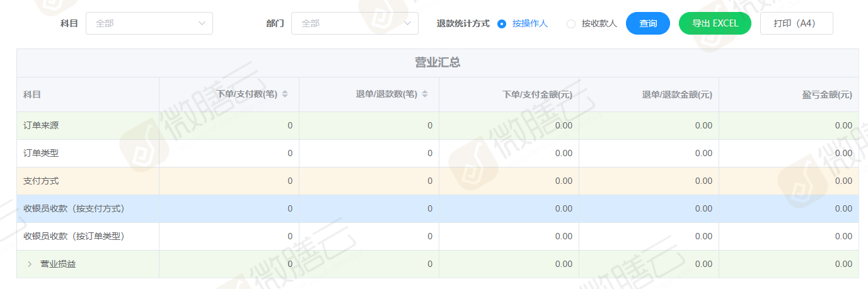Click the 查询 button

click(x=647, y=23)
